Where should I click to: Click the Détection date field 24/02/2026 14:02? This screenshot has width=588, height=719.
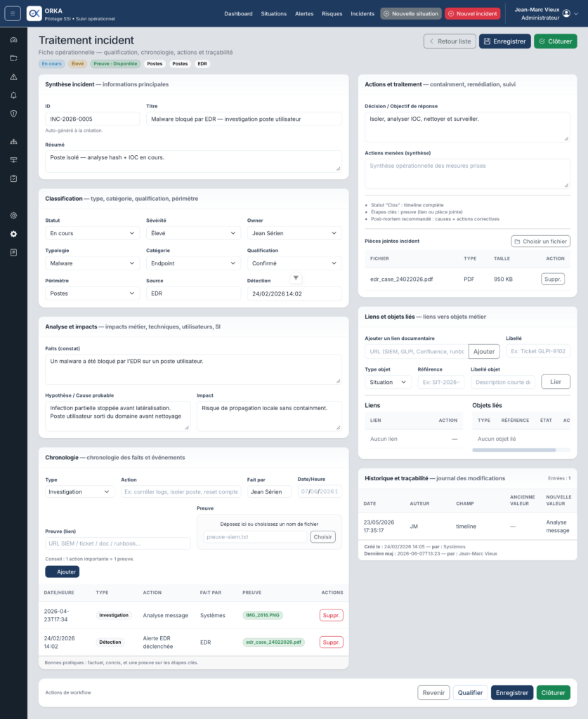(x=294, y=293)
